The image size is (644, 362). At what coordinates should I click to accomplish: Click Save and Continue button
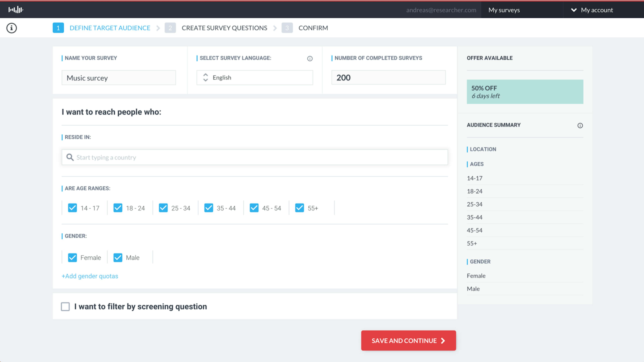pyautogui.click(x=409, y=341)
